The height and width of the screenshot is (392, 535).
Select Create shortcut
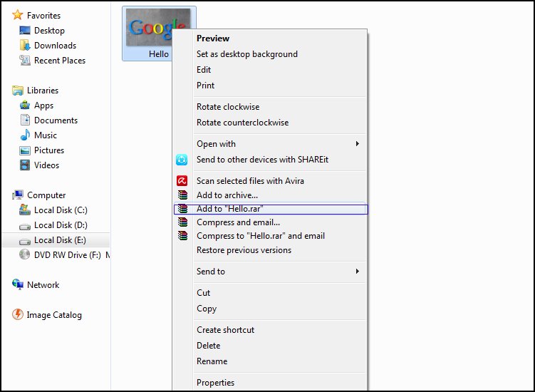(269, 330)
